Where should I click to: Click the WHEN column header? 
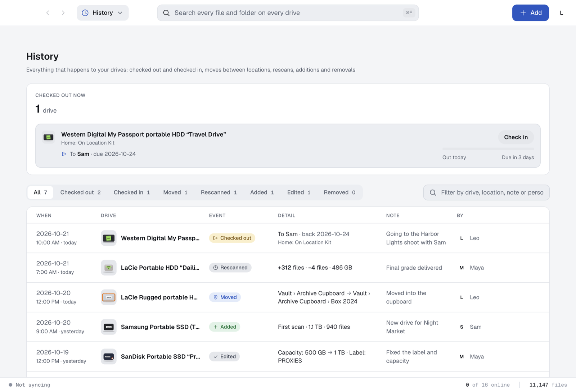click(44, 215)
